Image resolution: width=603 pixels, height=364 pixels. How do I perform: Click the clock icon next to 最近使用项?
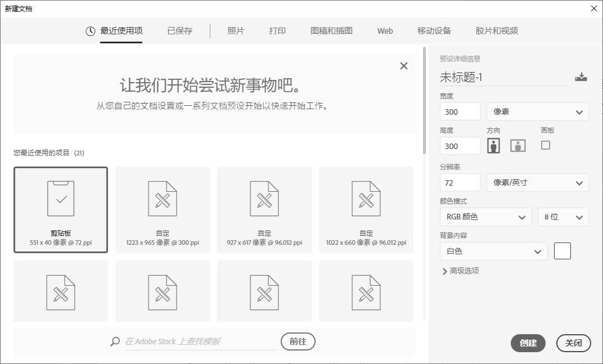pos(90,32)
